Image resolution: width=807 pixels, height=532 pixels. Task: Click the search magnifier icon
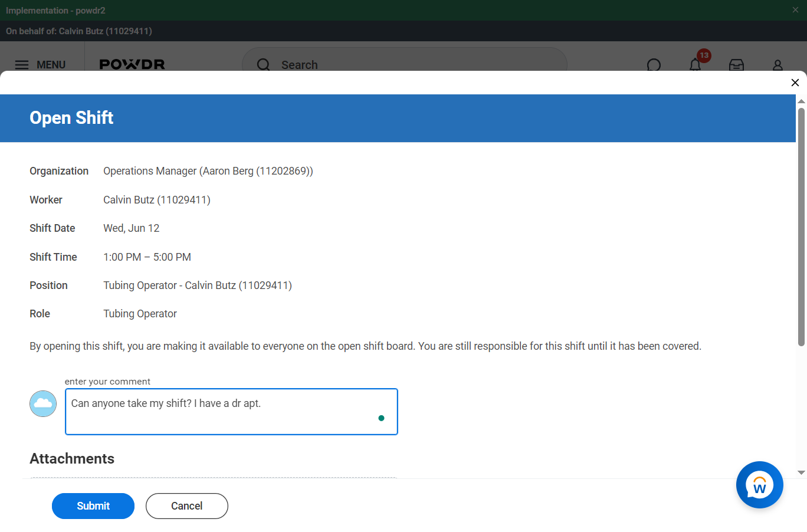pos(264,65)
